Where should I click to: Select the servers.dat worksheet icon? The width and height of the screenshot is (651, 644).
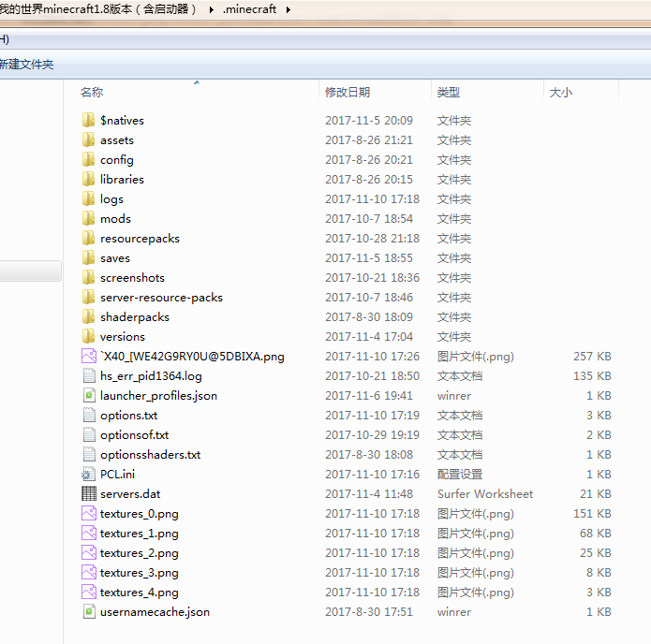pos(89,494)
